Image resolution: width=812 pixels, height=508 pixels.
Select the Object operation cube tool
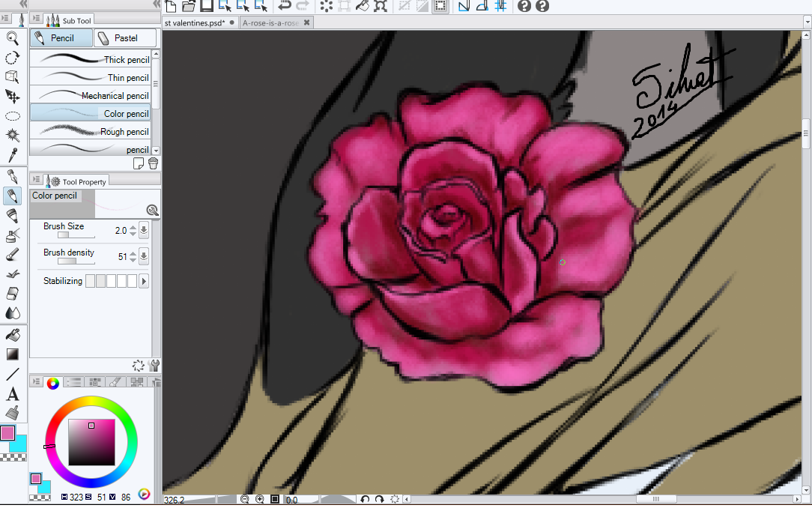(13, 77)
